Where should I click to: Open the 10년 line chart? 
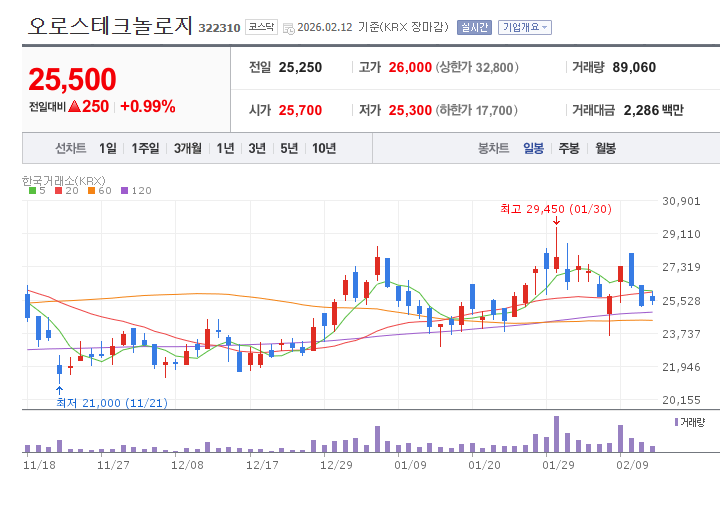click(x=324, y=148)
